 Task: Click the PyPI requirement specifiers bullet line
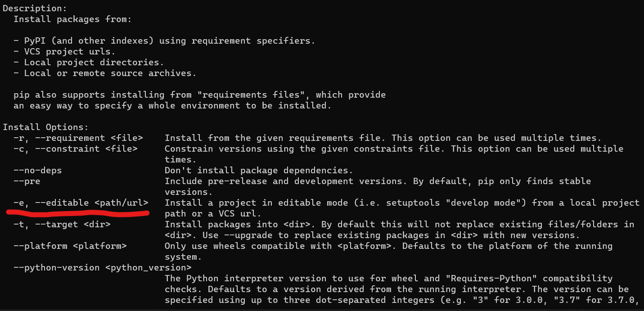click(x=164, y=41)
